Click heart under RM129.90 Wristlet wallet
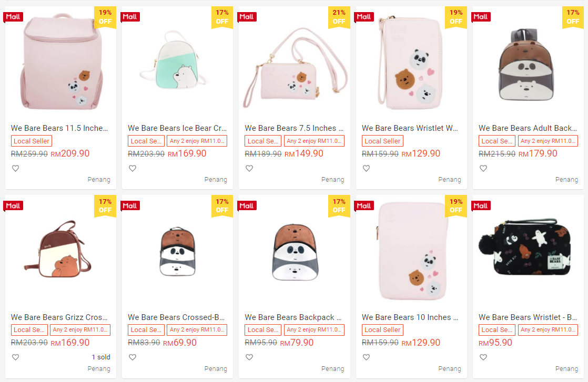Image resolution: width=588 pixels, height=382 pixels. [367, 169]
